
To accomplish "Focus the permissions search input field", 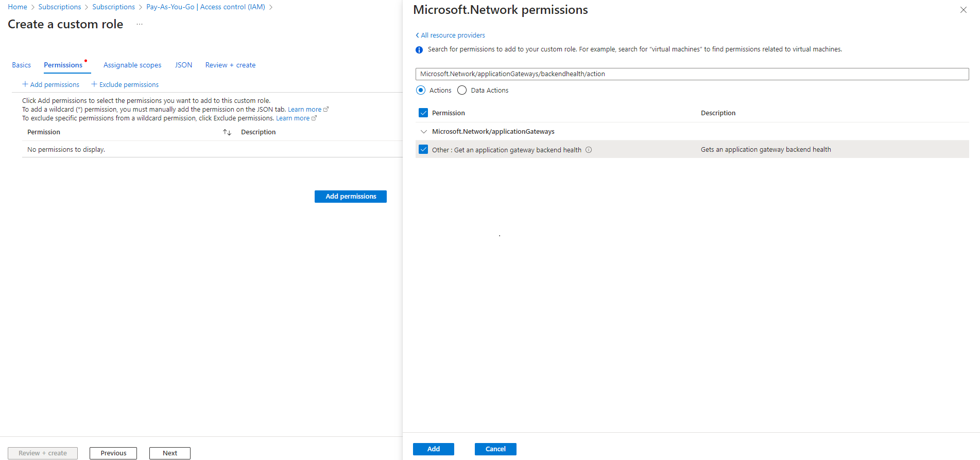I will [x=692, y=74].
